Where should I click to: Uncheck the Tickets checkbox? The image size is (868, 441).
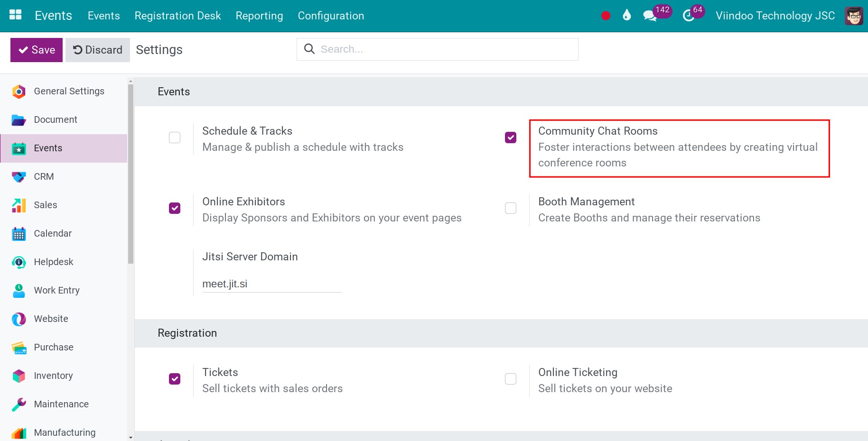(175, 379)
